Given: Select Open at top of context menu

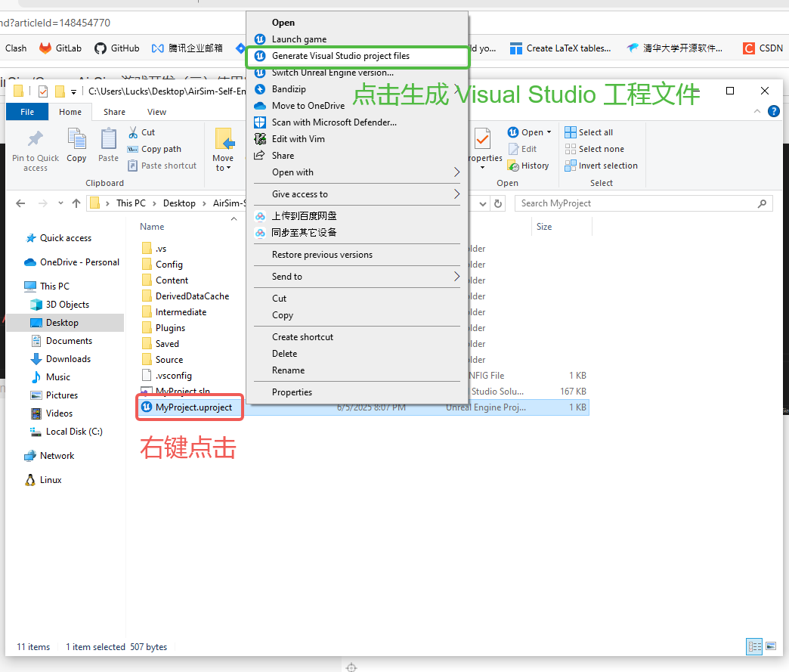Looking at the screenshot, I should coord(357,23).
